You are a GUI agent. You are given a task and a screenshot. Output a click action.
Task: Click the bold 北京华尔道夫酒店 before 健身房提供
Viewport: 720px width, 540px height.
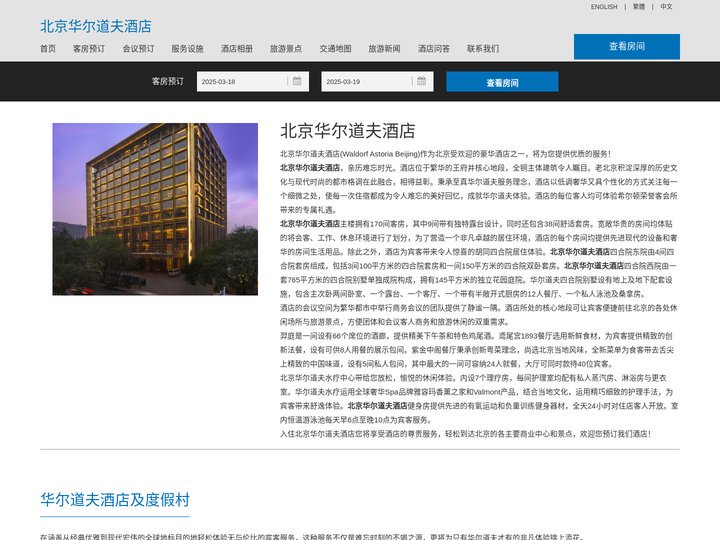[x=377, y=406]
